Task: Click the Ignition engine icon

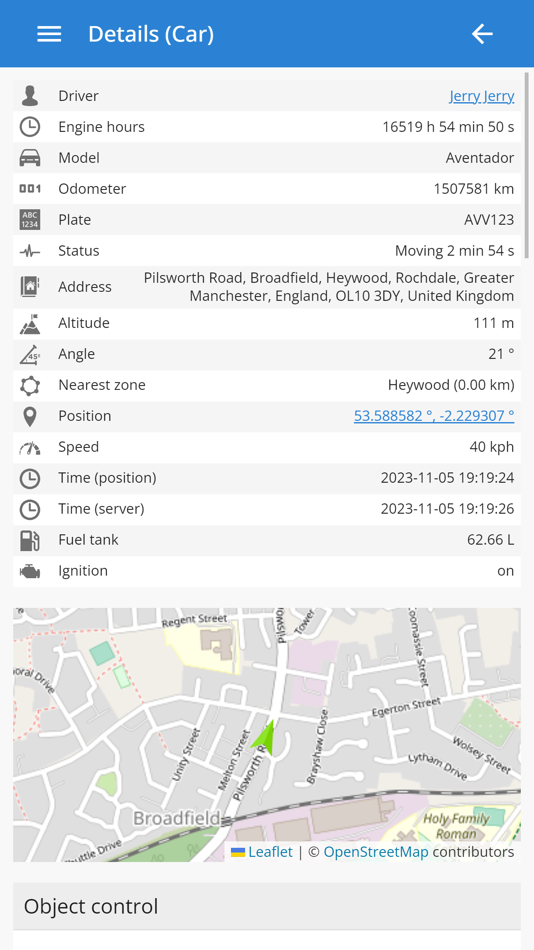Action: coord(30,571)
